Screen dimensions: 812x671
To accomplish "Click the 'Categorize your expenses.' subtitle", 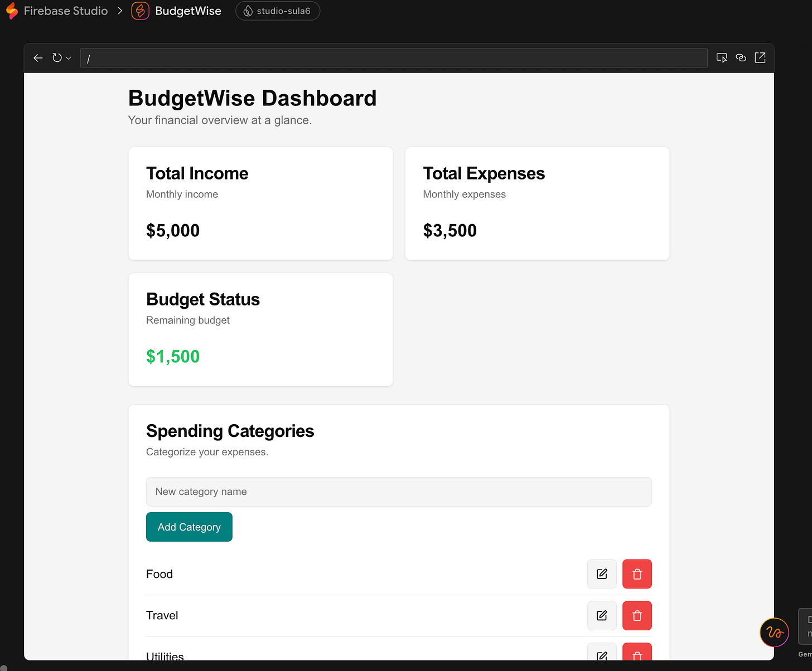I will pos(207,452).
